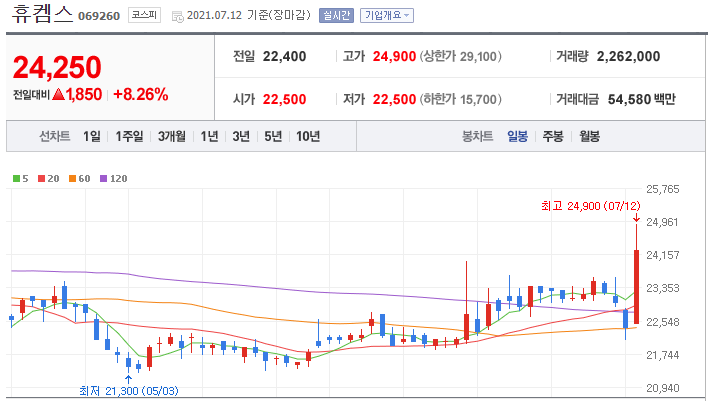Click the green 5-day average swatch
Viewport: 708px width, 401px height.
16,179
